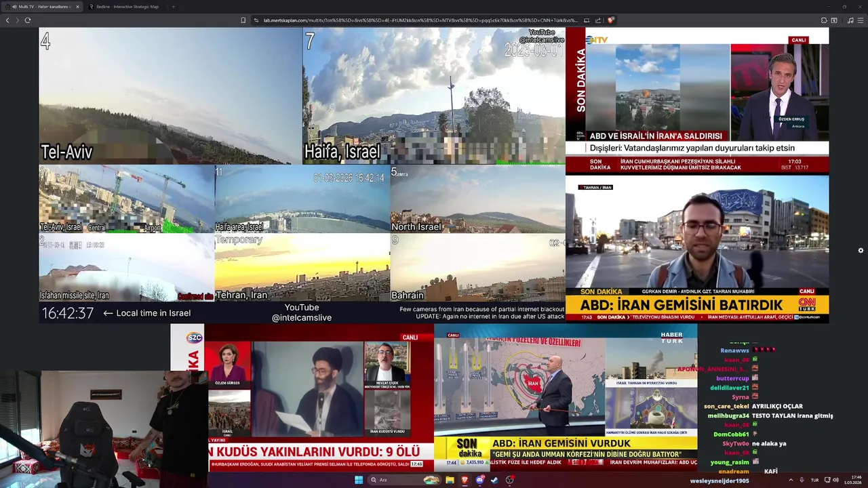Open the Brave hamburger main menu
Viewport: 868px width, 488px height.
click(x=861, y=20)
